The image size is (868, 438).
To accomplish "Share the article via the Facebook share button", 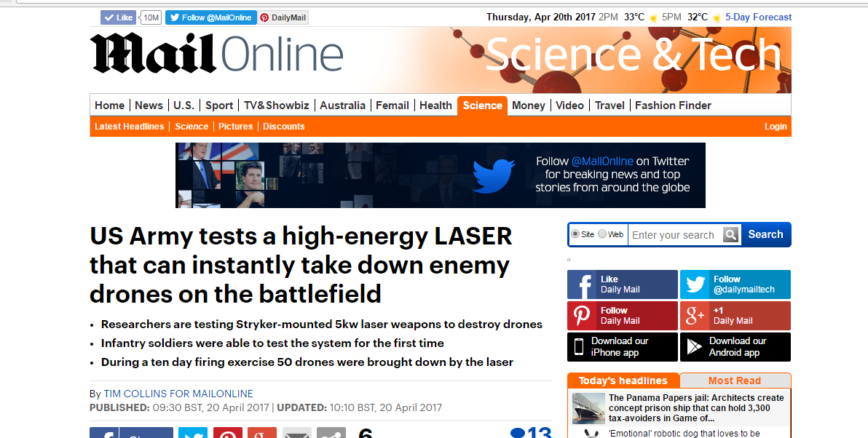I will coord(131,432).
